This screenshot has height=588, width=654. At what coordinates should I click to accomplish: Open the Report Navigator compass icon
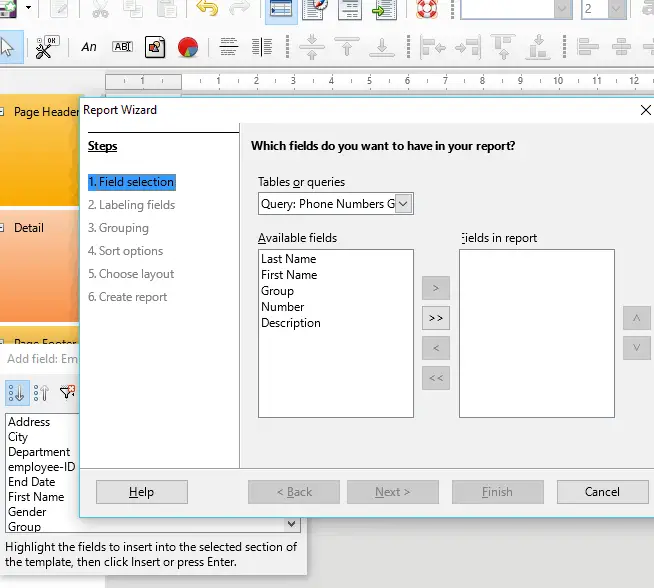point(314,9)
